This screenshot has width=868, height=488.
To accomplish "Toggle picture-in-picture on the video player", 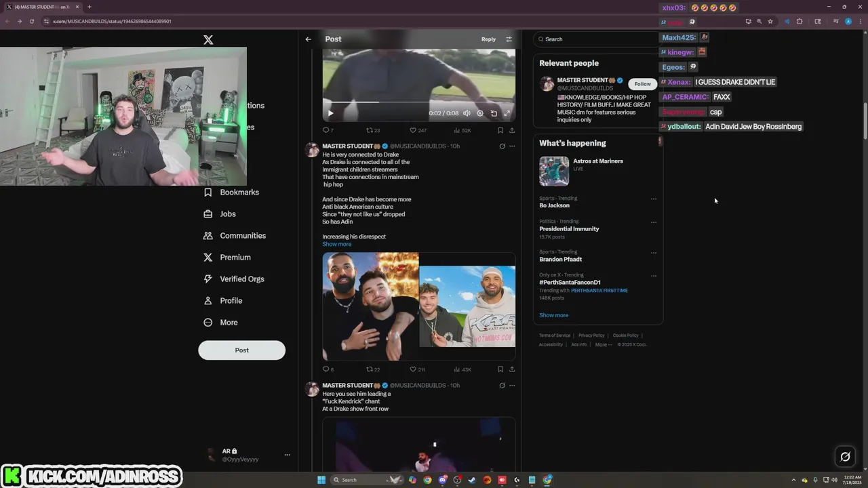I will point(494,114).
